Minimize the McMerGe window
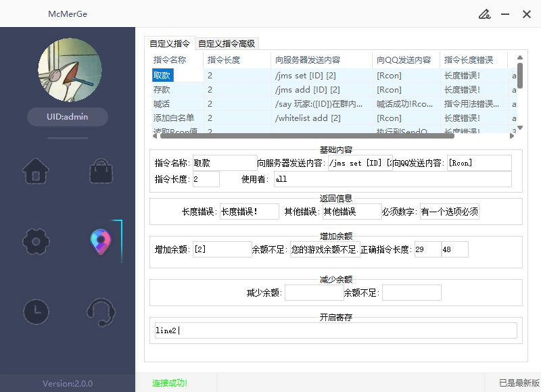The image size is (541, 392). point(505,14)
